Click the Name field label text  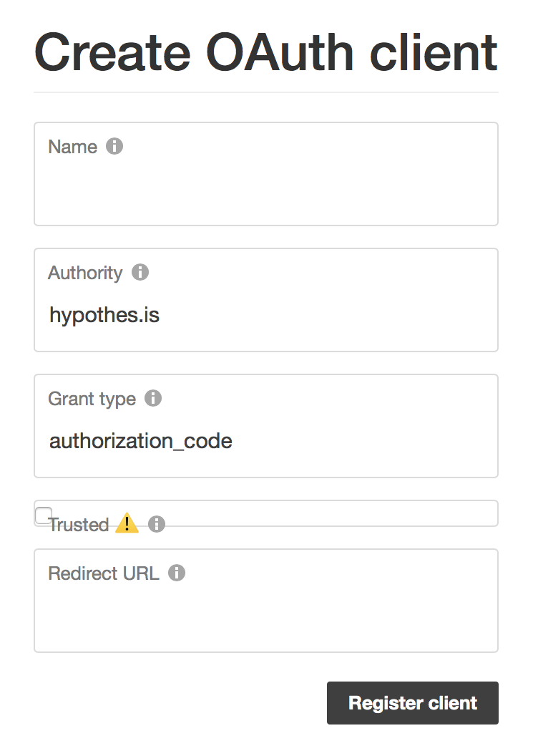73,147
